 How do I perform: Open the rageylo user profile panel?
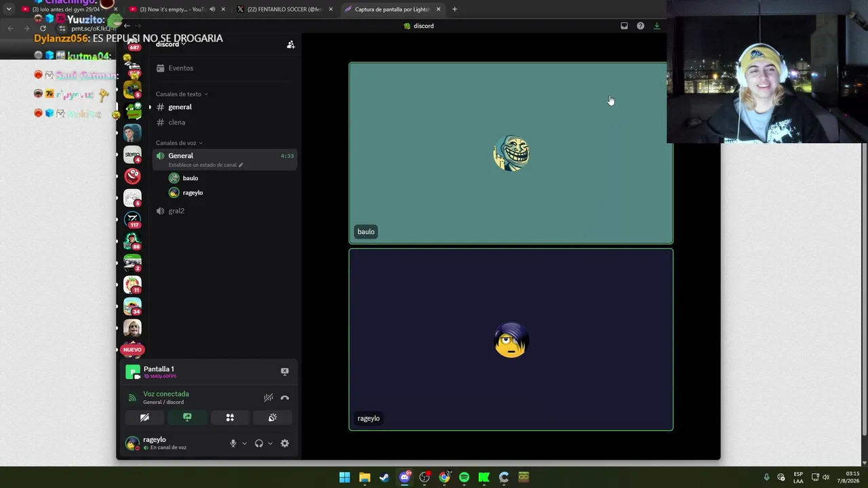coord(156,443)
